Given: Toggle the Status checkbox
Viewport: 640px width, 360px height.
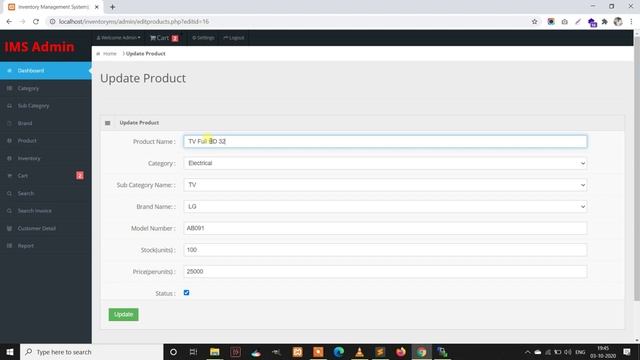Looking at the screenshot, I should tap(187, 293).
